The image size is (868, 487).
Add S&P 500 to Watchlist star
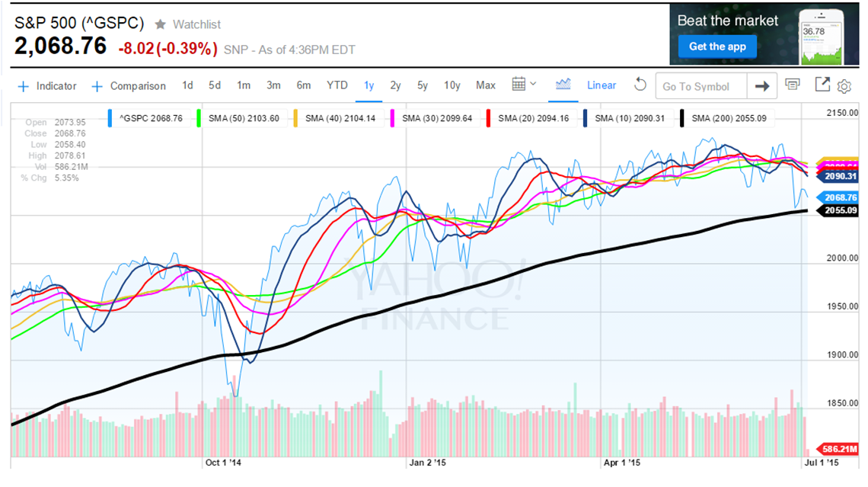point(161,24)
